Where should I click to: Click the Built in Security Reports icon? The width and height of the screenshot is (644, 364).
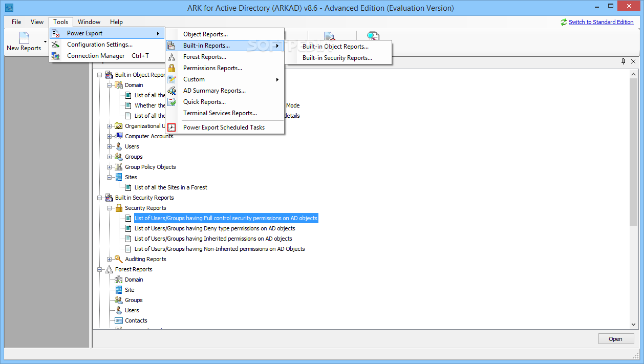[x=109, y=198]
